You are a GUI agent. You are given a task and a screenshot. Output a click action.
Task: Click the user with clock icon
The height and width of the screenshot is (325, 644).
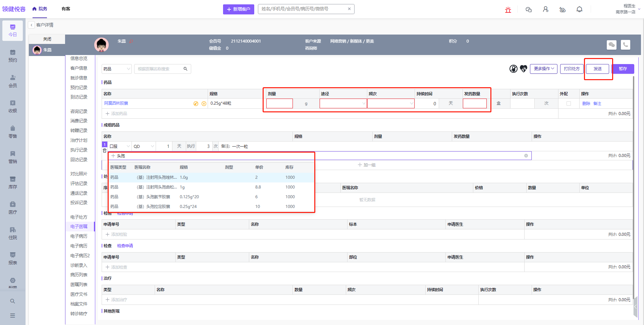pyautogui.click(x=546, y=9)
